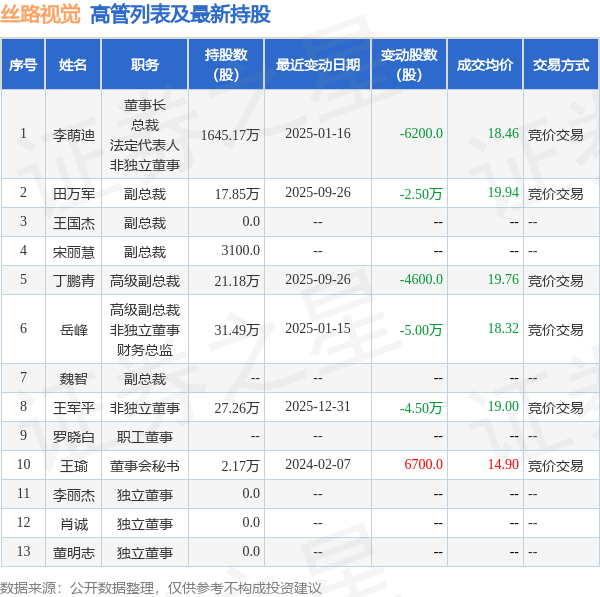Click the holding value 1645.17万
Viewport: 600px width, 597px height.
[230, 135]
